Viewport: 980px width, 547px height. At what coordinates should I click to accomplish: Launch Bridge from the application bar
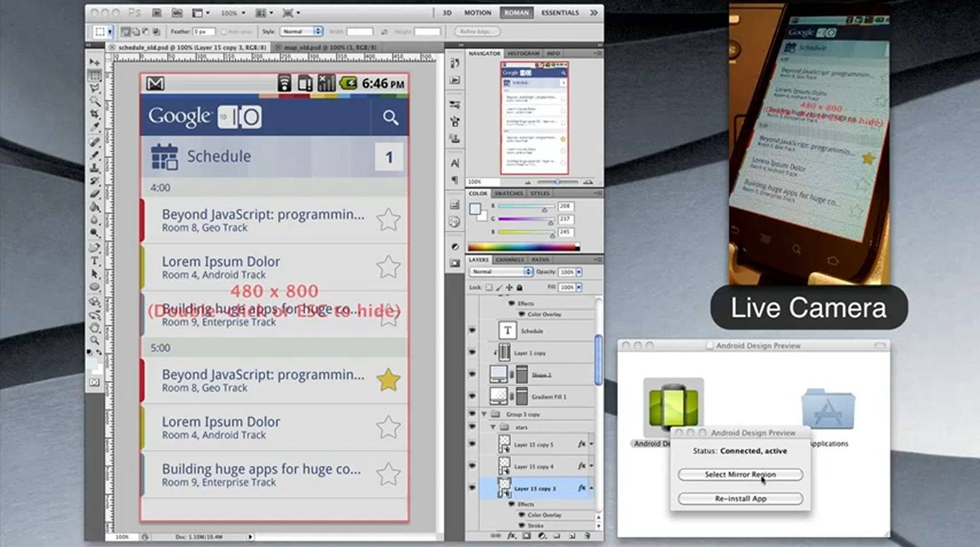click(157, 12)
